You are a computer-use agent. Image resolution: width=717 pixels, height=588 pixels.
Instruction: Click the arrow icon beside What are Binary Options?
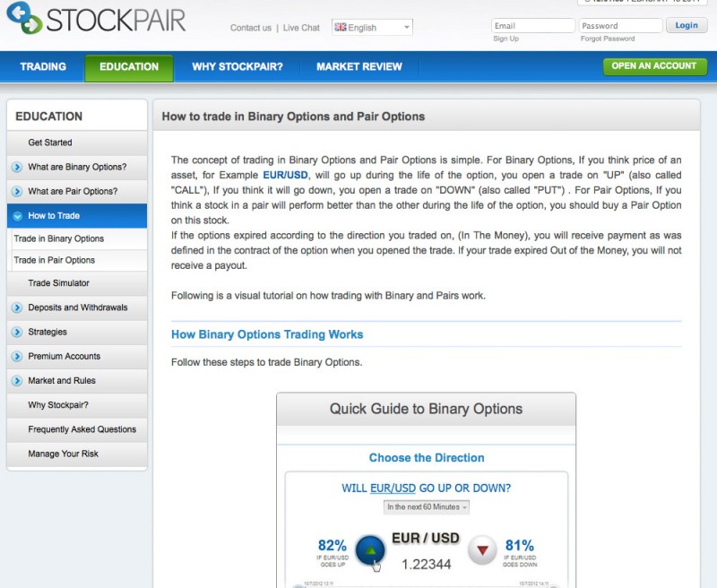[x=17, y=168]
